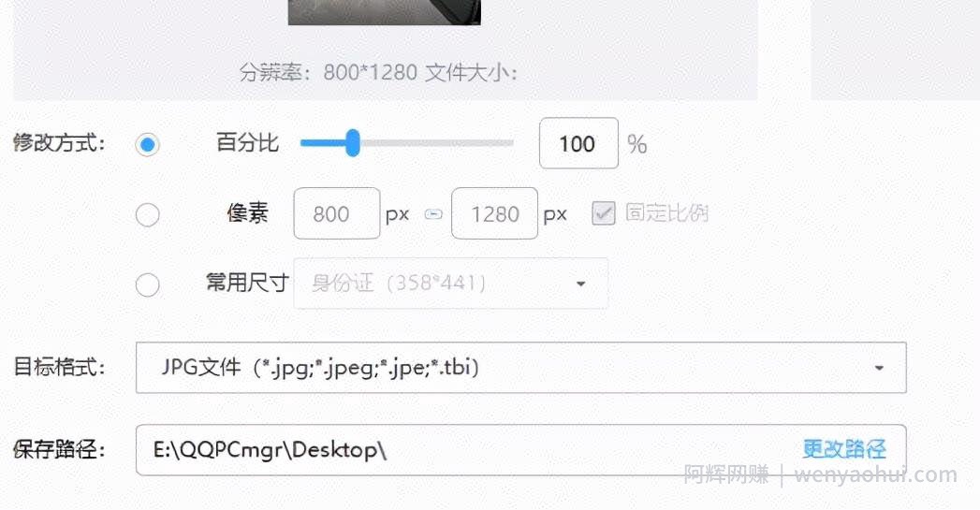This screenshot has width=980, height=510.
Task: Click the 更改路径 link
Action: [844, 449]
